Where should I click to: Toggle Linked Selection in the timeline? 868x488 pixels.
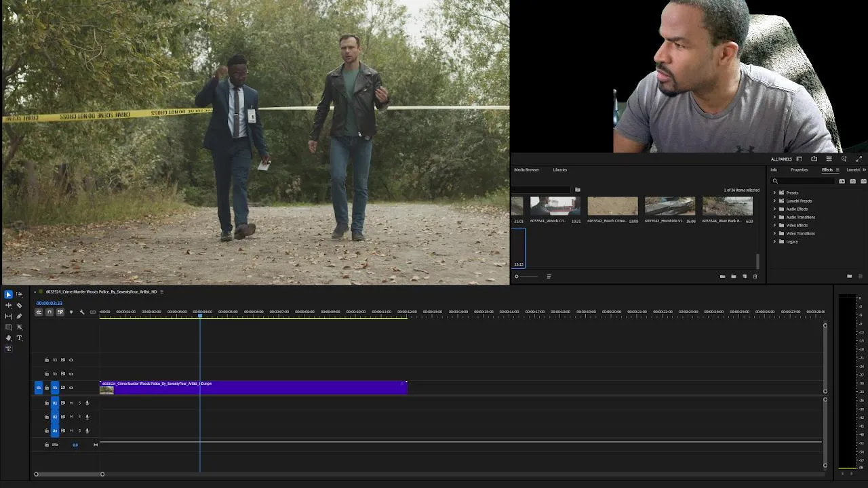point(60,312)
